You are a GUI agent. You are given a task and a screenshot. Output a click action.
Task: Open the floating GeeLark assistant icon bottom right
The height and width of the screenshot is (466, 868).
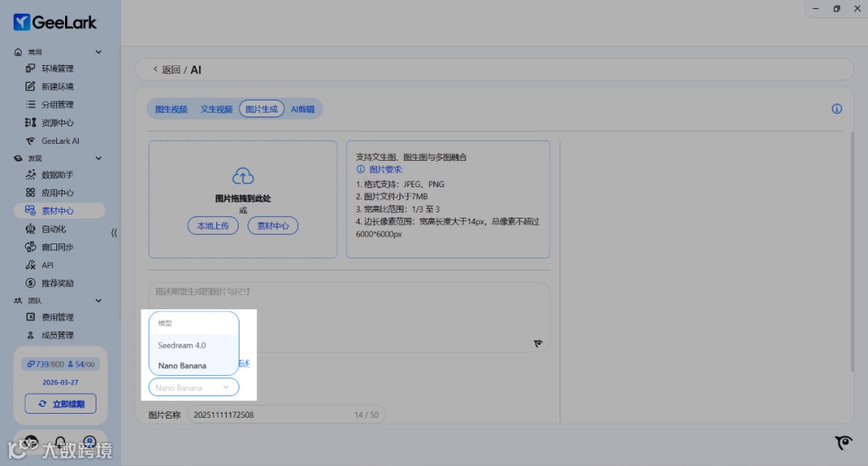pos(844,442)
